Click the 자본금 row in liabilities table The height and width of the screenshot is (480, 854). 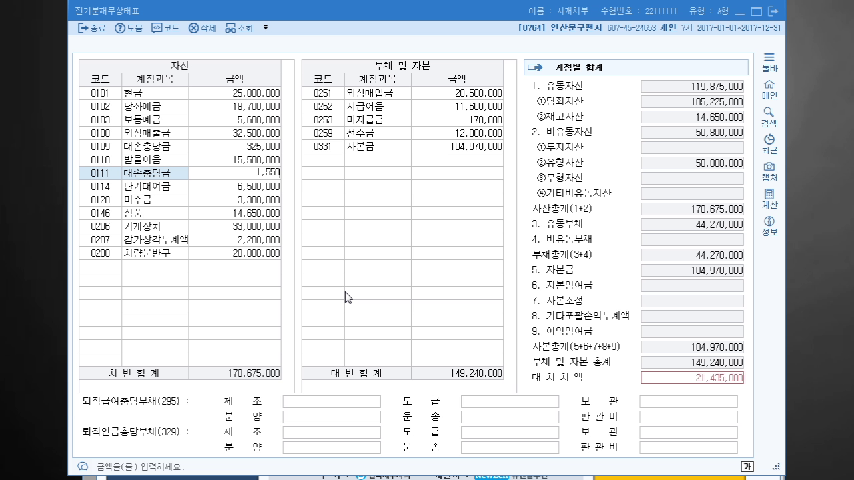click(360, 146)
